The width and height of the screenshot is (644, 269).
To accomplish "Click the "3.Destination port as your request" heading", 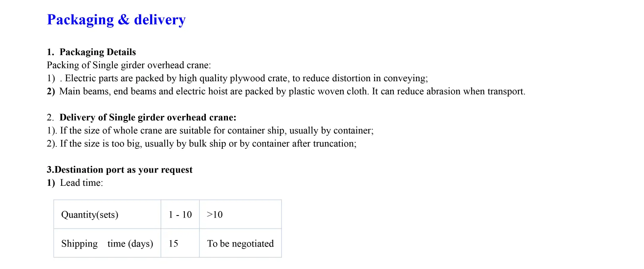I will coord(120,170).
